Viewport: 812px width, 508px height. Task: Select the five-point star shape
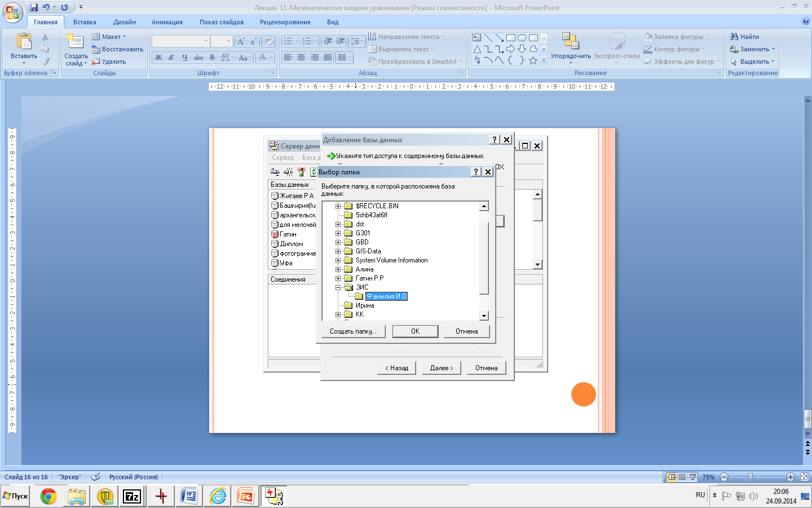(533, 60)
